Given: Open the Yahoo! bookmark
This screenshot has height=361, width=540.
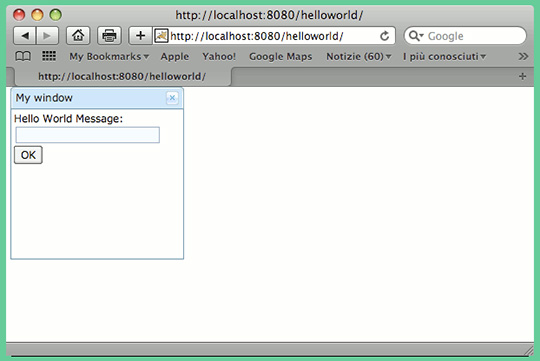Looking at the screenshot, I should [219, 56].
